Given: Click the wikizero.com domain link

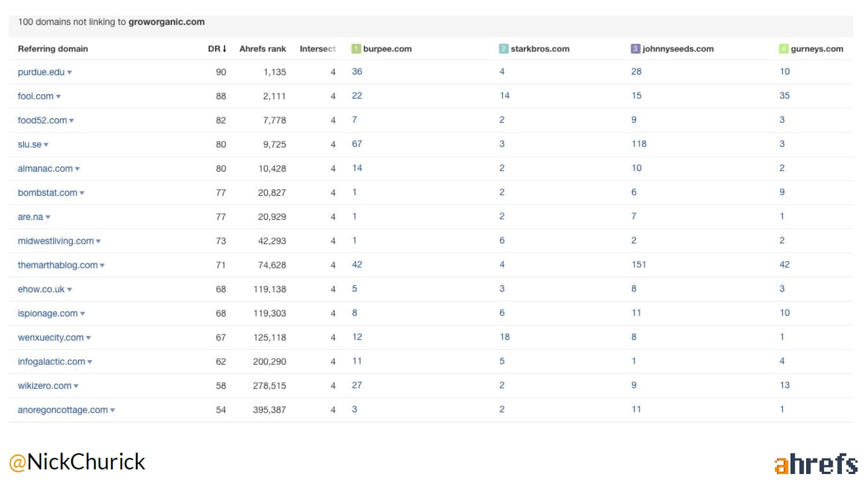Looking at the screenshot, I should (x=44, y=386).
